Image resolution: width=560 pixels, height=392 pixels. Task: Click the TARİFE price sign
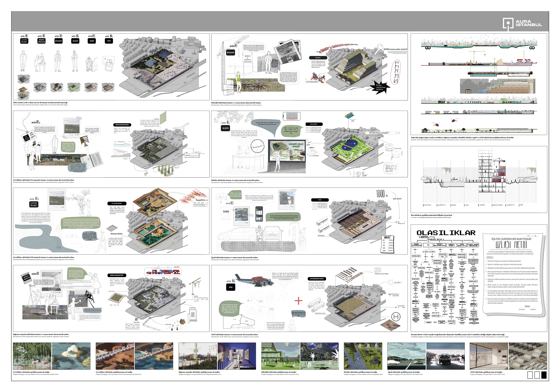point(387,244)
